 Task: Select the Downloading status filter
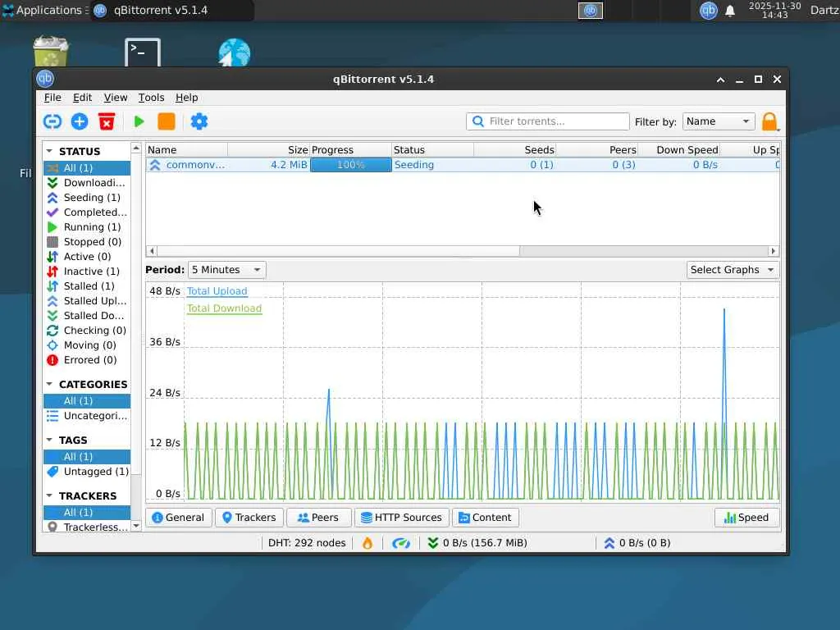[x=87, y=183]
